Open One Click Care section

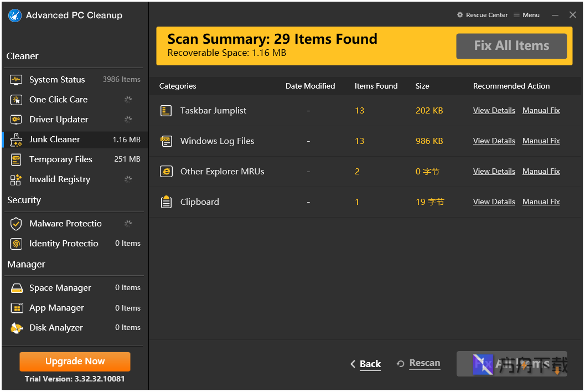(x=75, y=100)
